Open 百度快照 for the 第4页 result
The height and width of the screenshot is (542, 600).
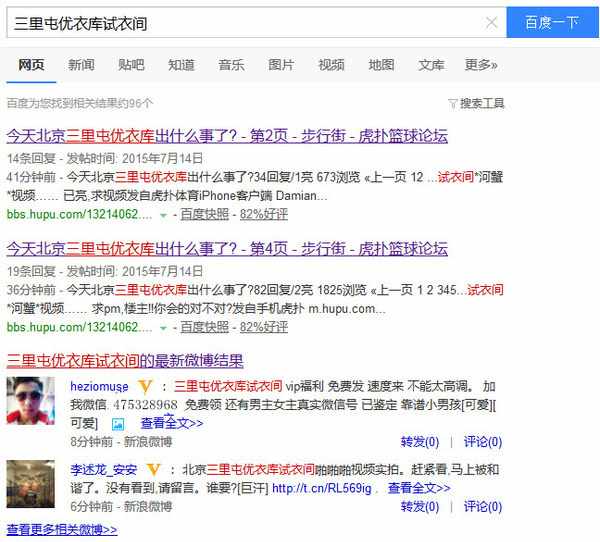[204, 327]
